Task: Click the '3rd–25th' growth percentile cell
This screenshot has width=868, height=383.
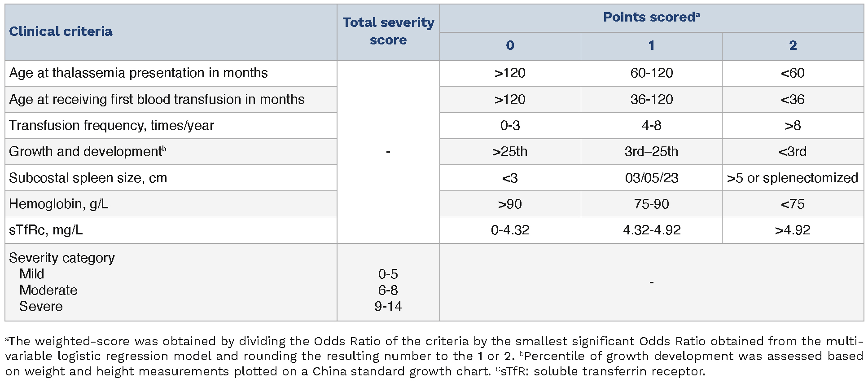Action: (x=651, y=152)
